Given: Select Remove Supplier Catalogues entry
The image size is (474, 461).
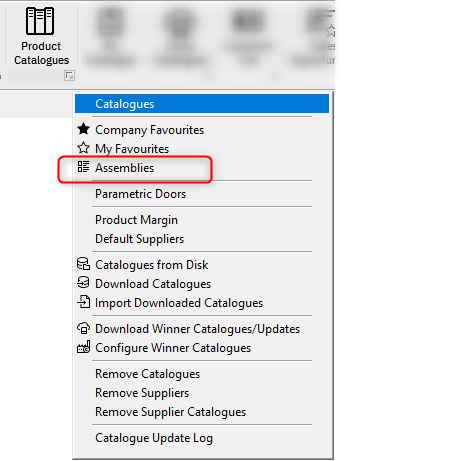Looking at the screenshot, I should click(170, 412).
